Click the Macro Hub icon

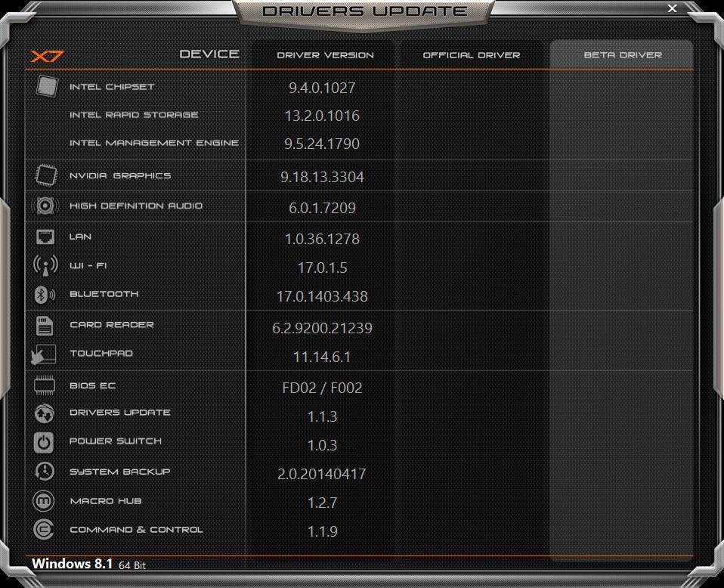(44, 500)
